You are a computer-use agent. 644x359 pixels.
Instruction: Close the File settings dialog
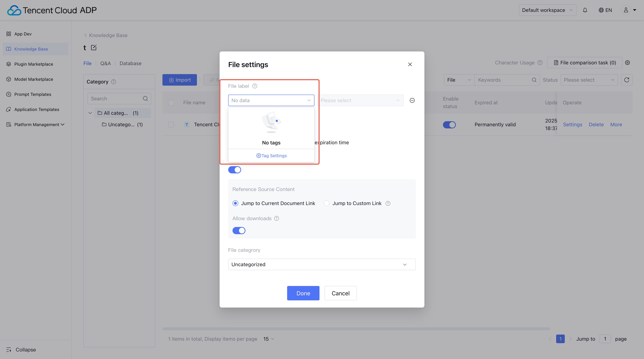tap(410, 65)
